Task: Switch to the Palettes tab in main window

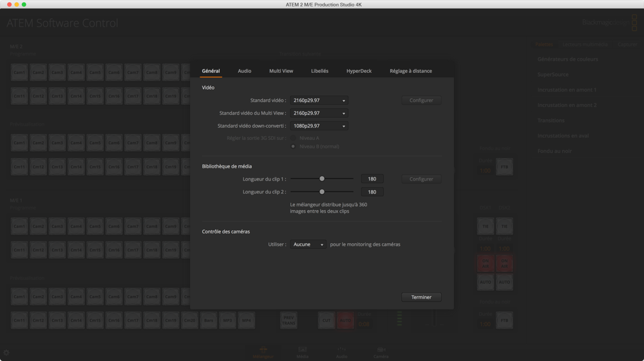Action: click(x=544, y=44)
